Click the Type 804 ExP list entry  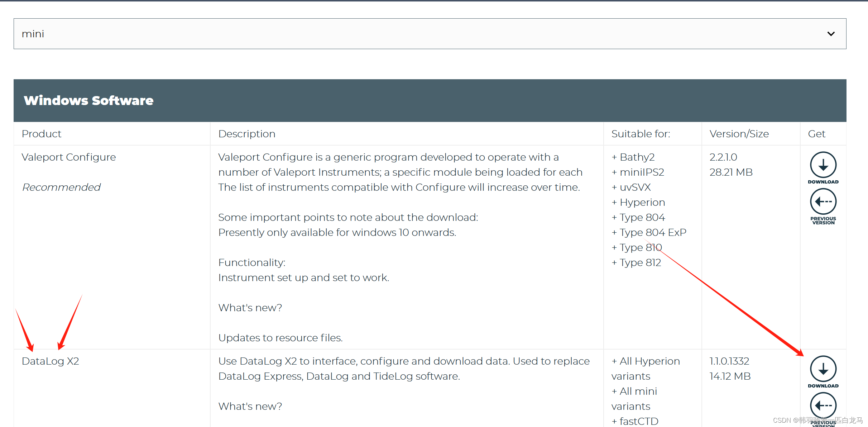[652, 232]
